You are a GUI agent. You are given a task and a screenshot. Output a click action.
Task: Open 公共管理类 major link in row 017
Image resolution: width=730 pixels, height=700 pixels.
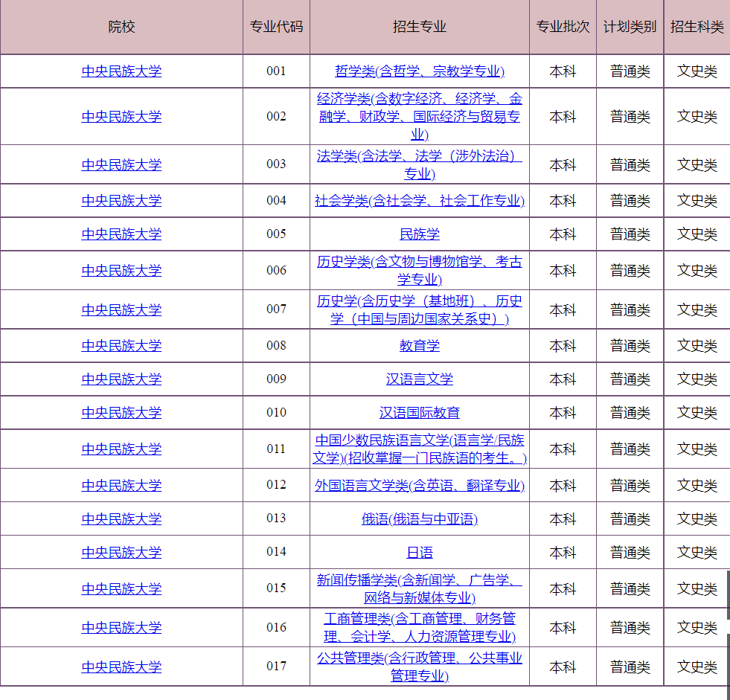(420, 667)
